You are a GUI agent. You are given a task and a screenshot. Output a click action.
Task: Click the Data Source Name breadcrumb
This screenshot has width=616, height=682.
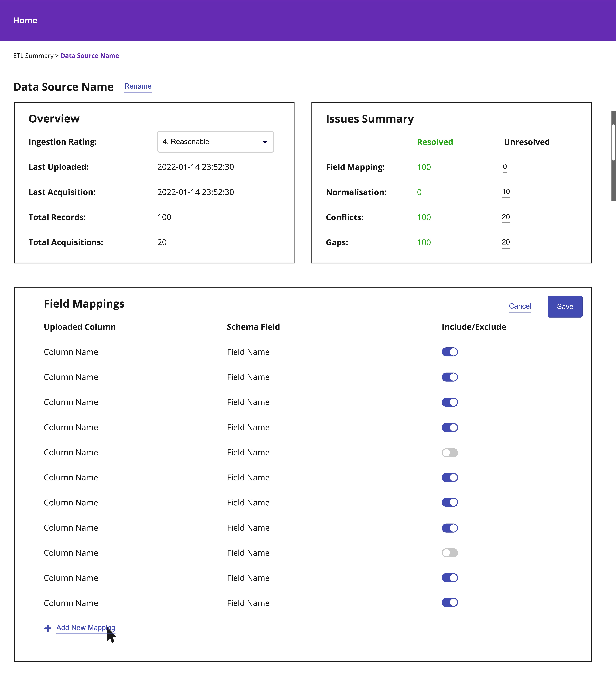90,56
